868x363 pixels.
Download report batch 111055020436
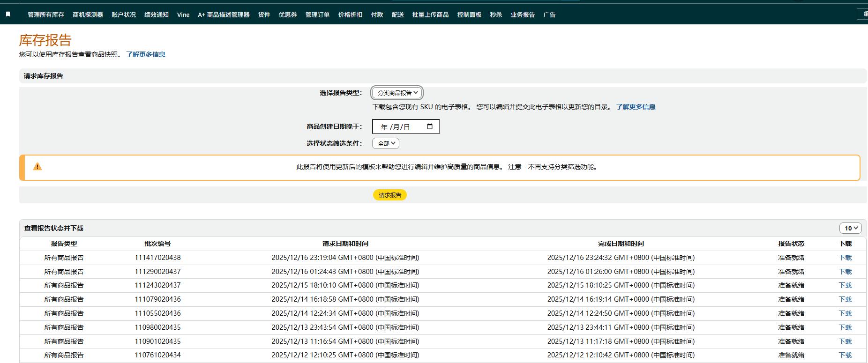[845, 313]
